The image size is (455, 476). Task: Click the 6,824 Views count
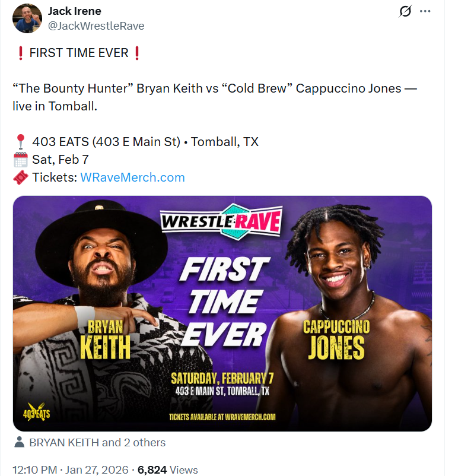coord(168,469)
